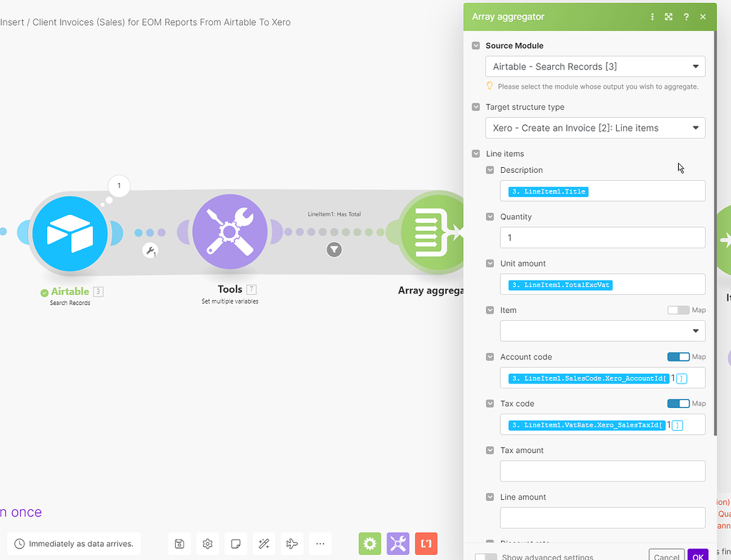Click the OK button to confirm settings

click(x=697, y=555)
